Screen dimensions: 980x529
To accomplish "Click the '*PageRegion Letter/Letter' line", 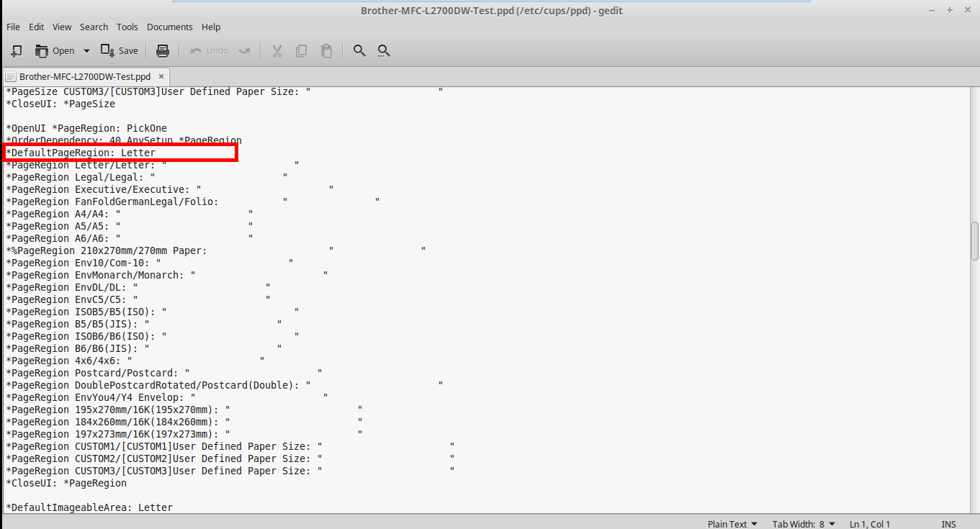I will click(x=152, y=165).
